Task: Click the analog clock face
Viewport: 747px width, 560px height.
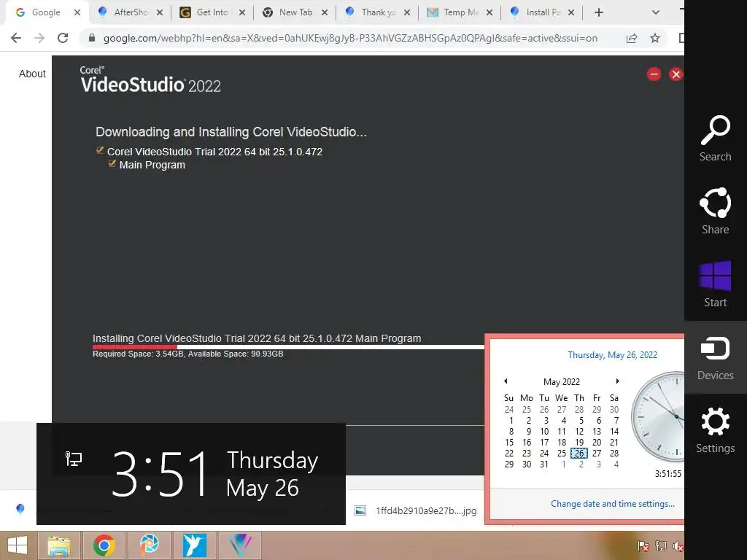Action: 659,417
